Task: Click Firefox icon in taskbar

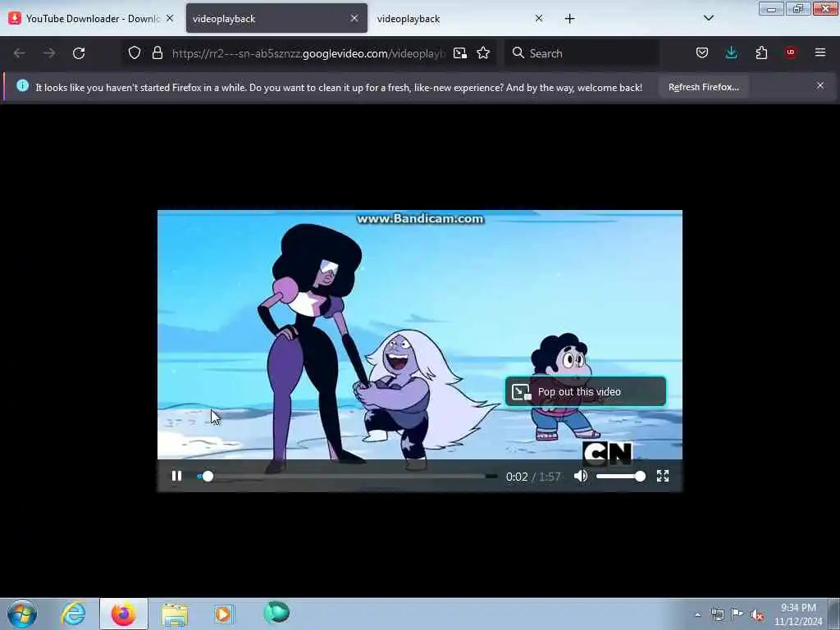Action: pos(123,614)
